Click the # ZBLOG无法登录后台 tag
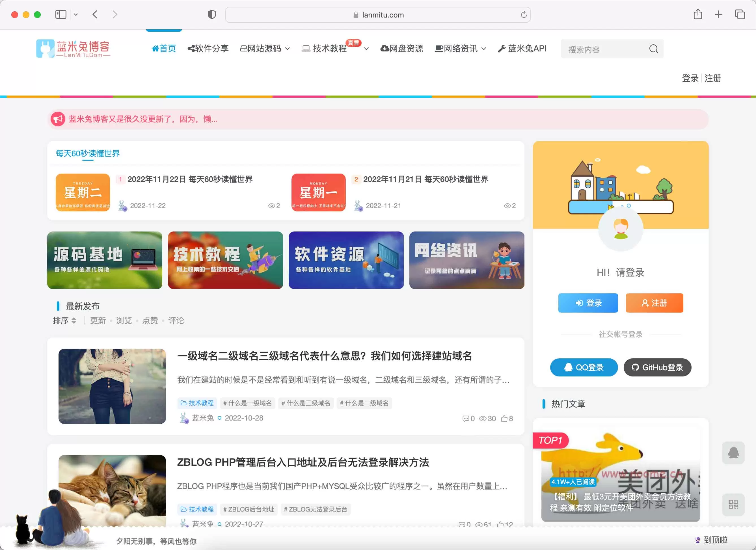Image resolution: width=756 pixels, height=550 pixels. click(315, 509)
